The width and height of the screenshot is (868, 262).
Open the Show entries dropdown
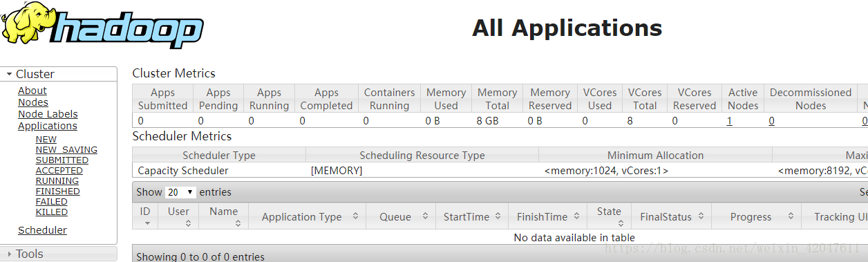[x=181, y=191]
